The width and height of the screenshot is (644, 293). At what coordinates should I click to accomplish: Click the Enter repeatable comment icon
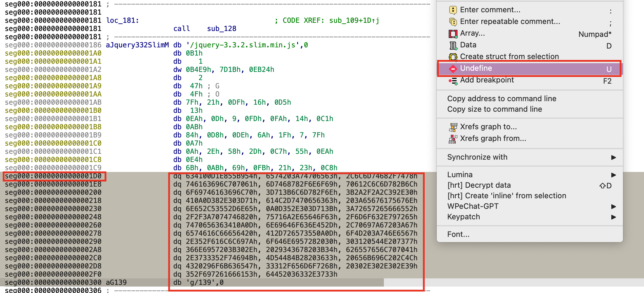coord(452,22)
